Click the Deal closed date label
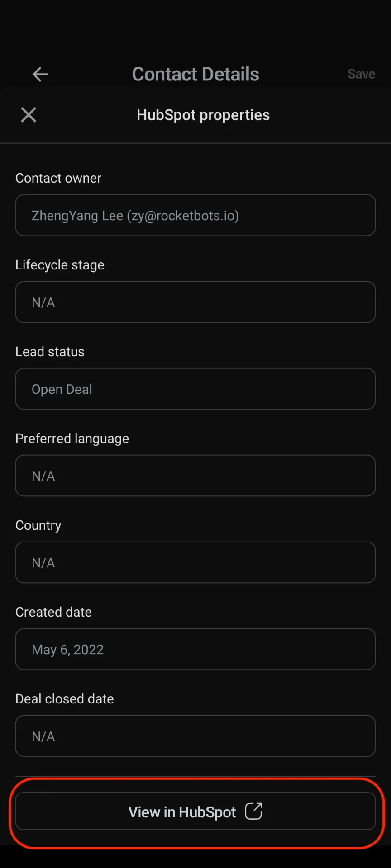The image size is (391, 868). 64,699
